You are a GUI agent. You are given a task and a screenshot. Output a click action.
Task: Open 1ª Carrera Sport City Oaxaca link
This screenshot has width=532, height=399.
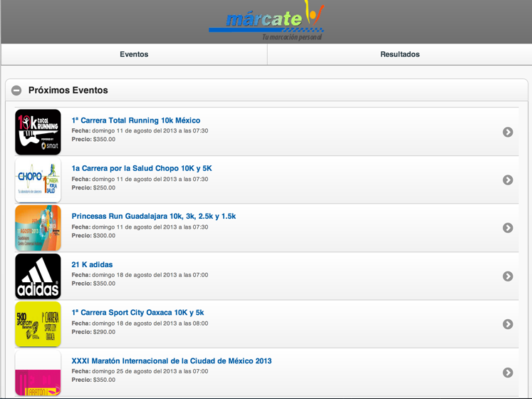[137, 312]
